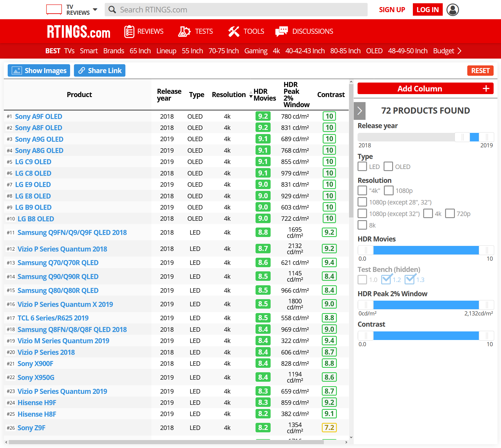
Task: Sort by the Contrast column header
Action: click(x=331, y=95)
